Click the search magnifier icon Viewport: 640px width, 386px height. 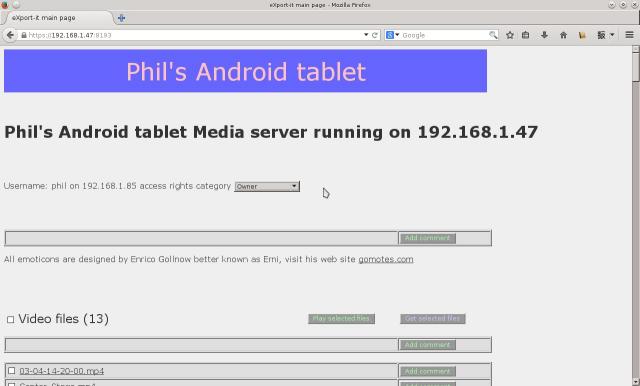point(493,35)
